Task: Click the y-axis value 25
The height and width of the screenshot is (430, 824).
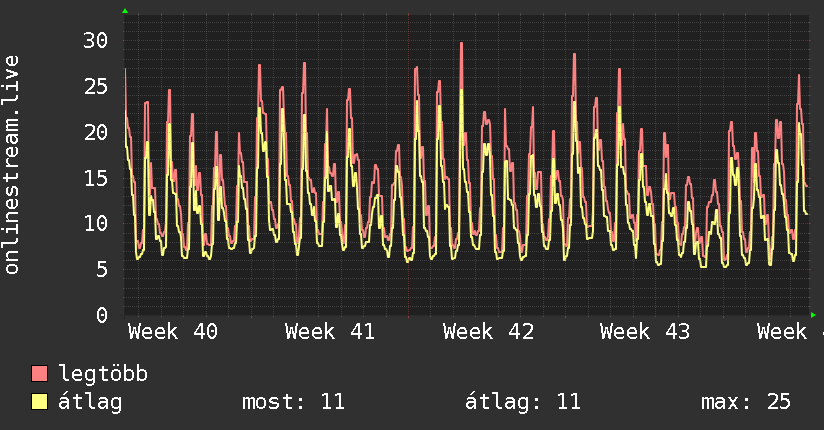Action: click(96, 86)
